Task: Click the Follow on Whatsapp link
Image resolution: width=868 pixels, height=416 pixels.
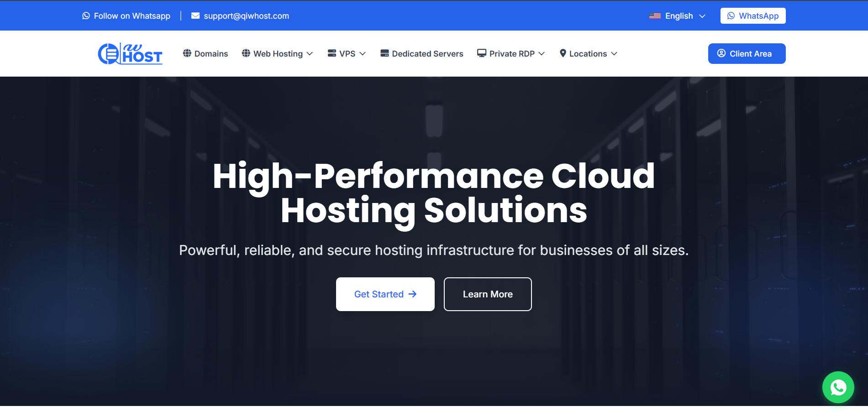Action: 126,16
